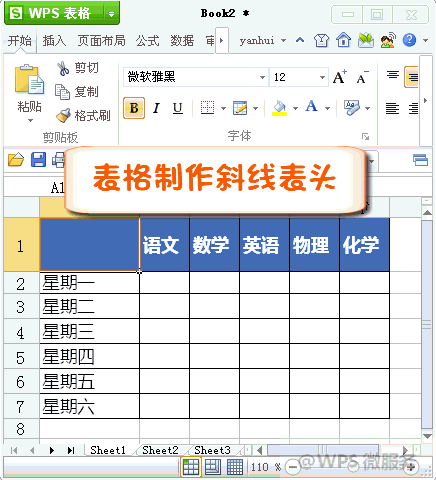Open font name dropdown 微软雅黑

262,77
